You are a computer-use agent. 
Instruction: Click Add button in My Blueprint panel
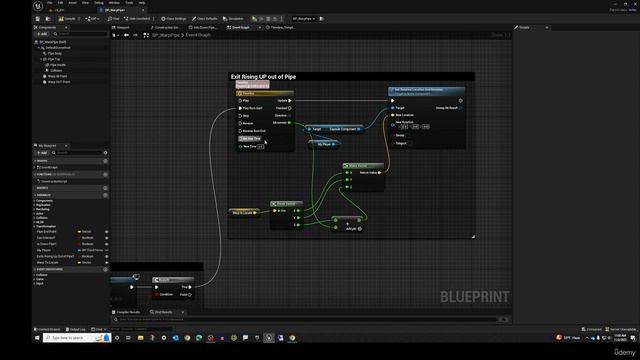[42, 153]
